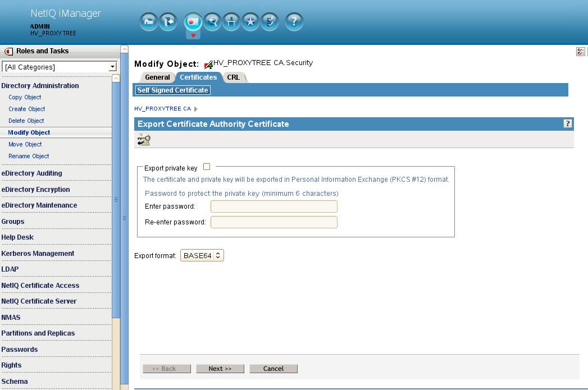This screenshot has height=390, width=588.
Task: Select the Self Signed Certificate sub-tab
Action: coord(172,90)
